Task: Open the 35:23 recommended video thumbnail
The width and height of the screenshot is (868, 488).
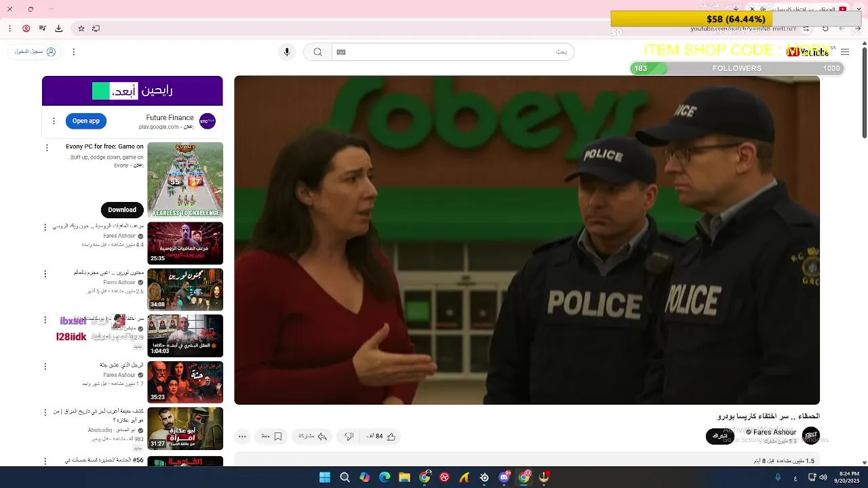Action: tap(185, 382)
